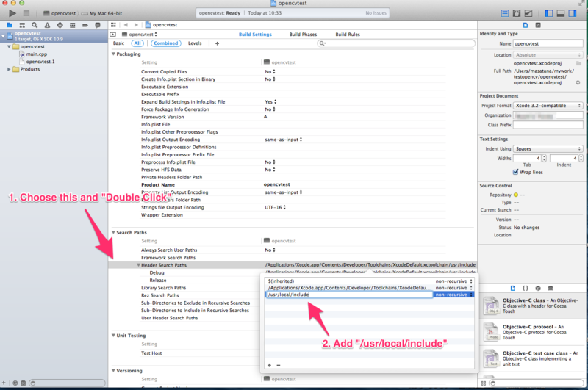The image size is (588, 390).
Task: Open the Build Rules tab
Action: (x=348, y=34)
